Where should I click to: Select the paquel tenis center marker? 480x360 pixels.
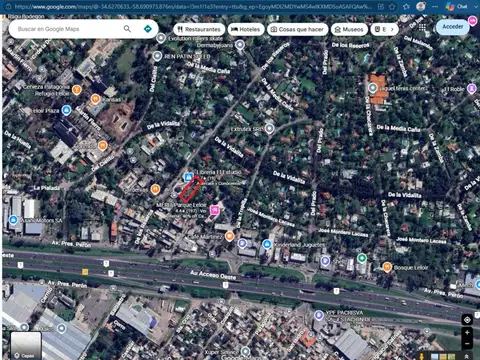373,88
